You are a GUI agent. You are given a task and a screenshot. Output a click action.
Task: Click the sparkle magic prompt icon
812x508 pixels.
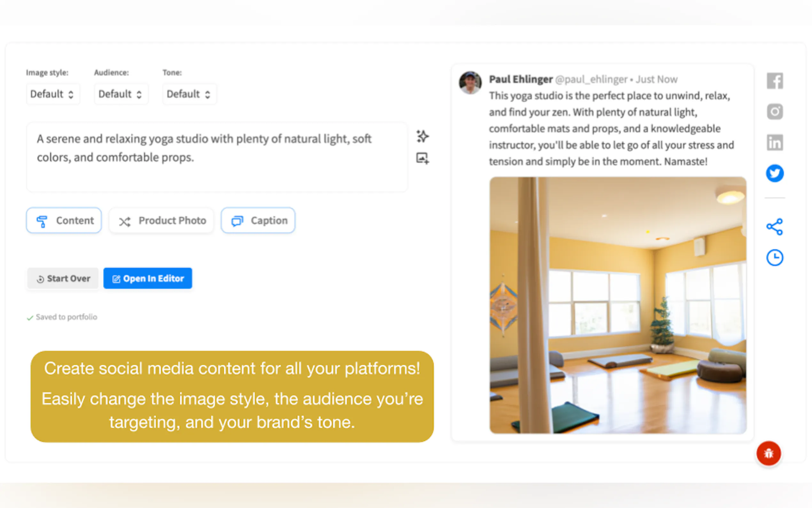(x=422, y=136)
